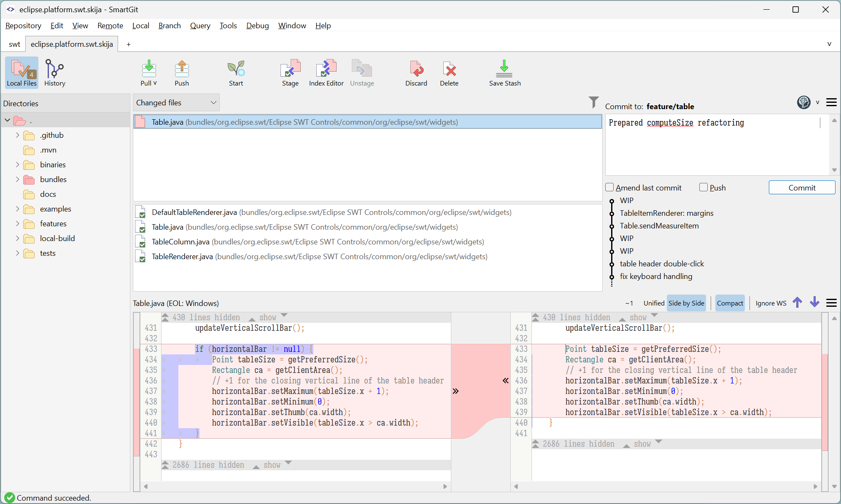The height and width of the screenshot is (504, 841).
Task: Enable the Amend last commit checkbox
Action: coord(609,187)
